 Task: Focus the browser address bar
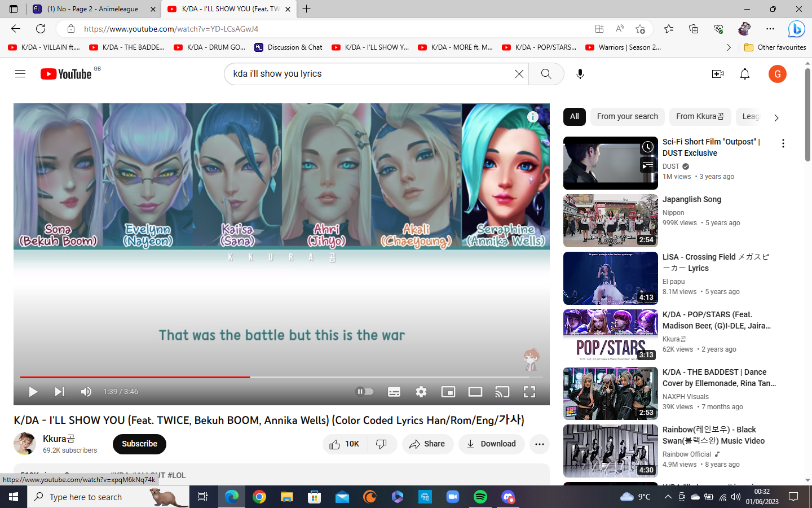[333, 29]
